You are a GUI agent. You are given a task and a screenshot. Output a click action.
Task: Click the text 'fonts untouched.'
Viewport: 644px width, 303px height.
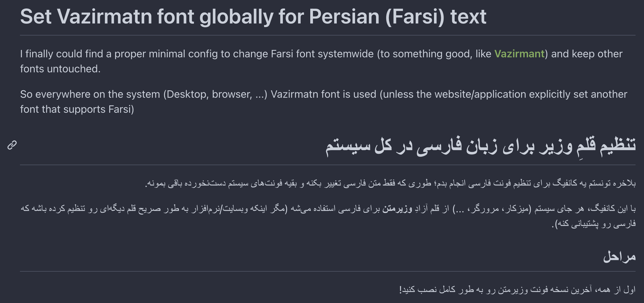60,69
